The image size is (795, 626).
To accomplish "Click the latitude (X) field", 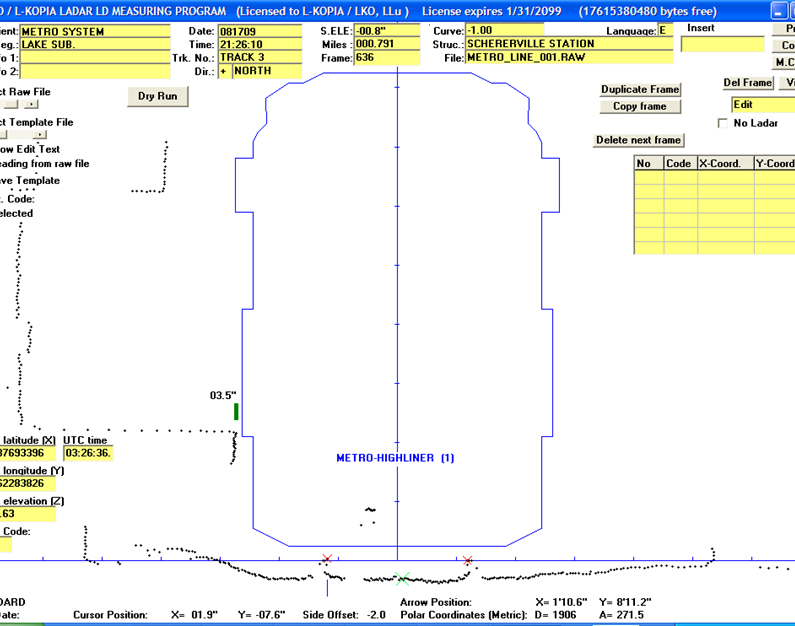I will pyautogui.click(x=27, y=453).
